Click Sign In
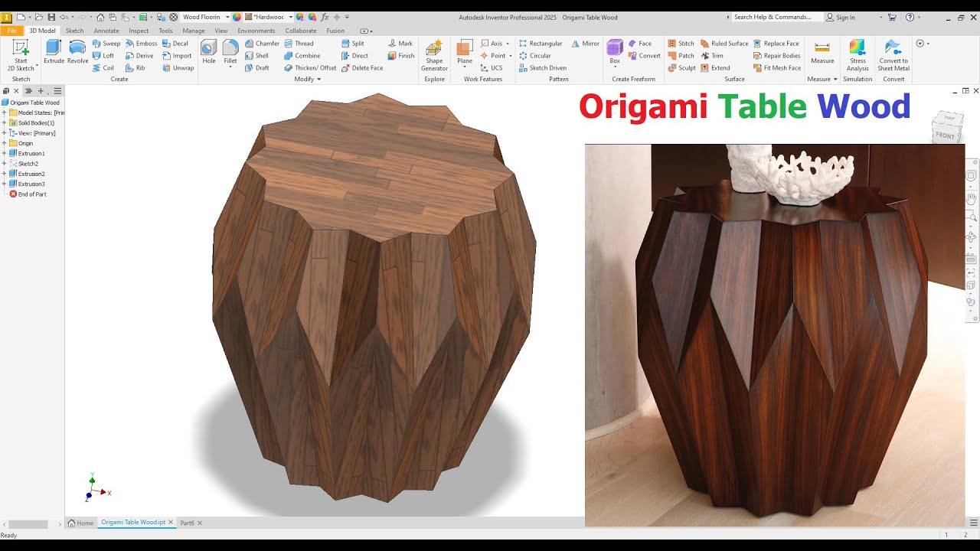The height and width of the screenshot is (551, 980). [x=841, y=17]
